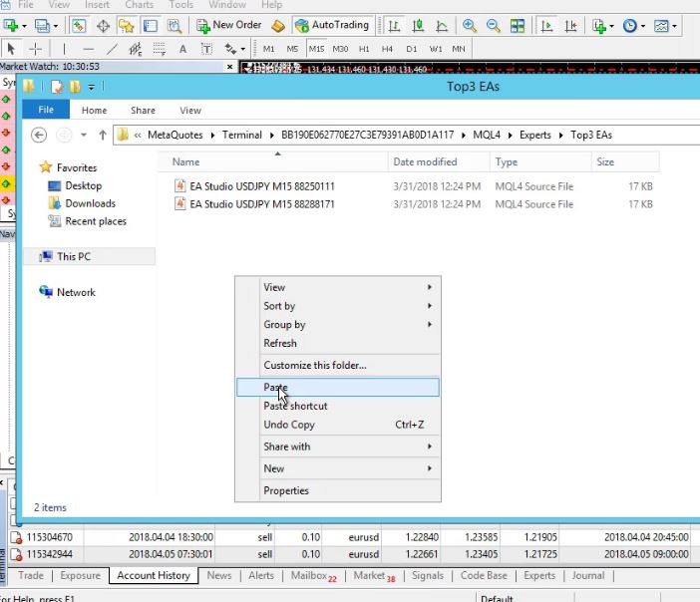Open the Explorer Home ribbon tab

pos(94,111)
